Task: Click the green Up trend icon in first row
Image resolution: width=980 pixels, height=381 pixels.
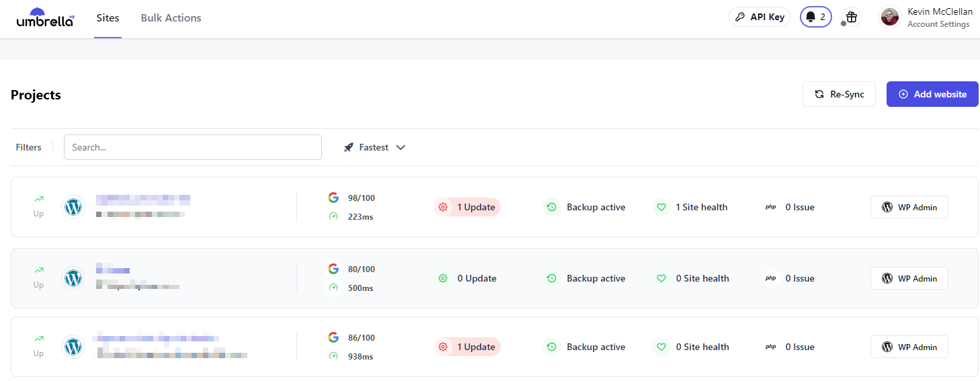Action: [x=38, y=199]
